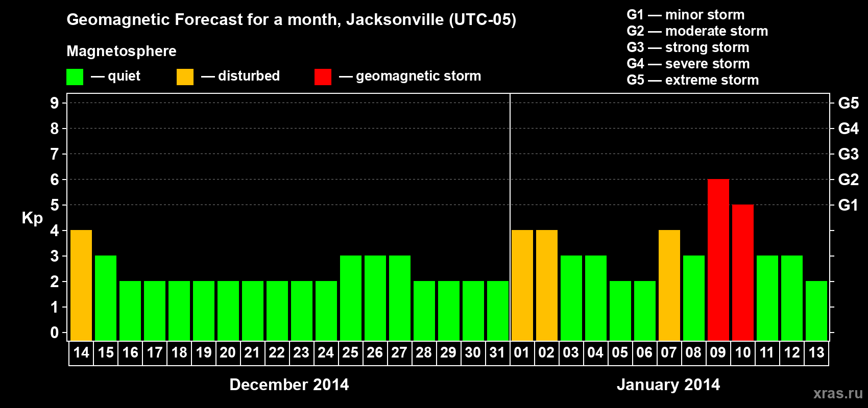Click the green bar for December 27
This screenshot has height=408, width=868.
[400, 298]
